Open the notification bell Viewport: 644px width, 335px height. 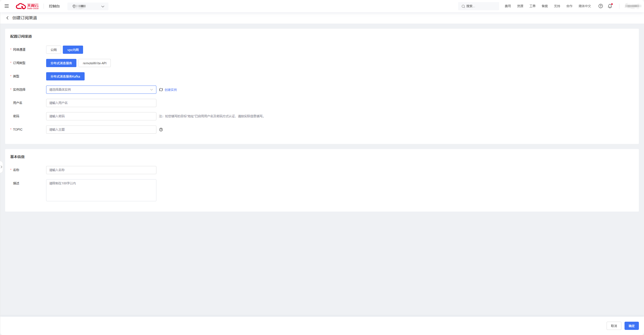click(x=610, y=6)
